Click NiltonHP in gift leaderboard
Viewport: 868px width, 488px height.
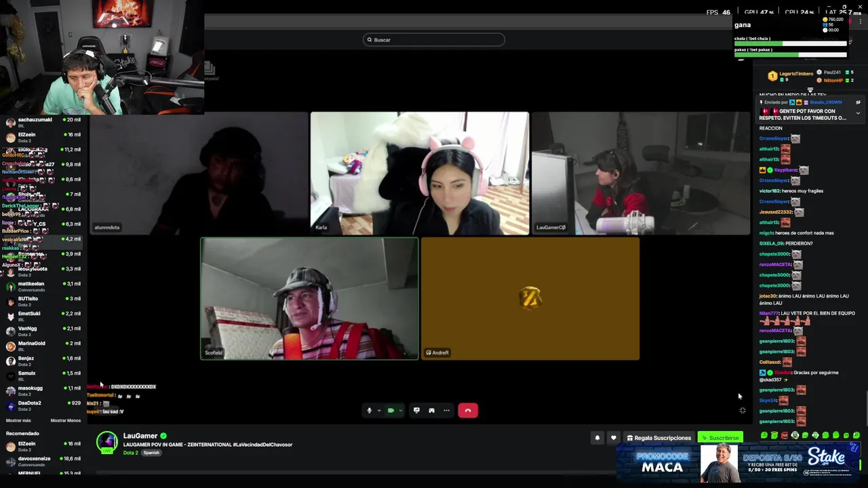[x=833, y=81]
